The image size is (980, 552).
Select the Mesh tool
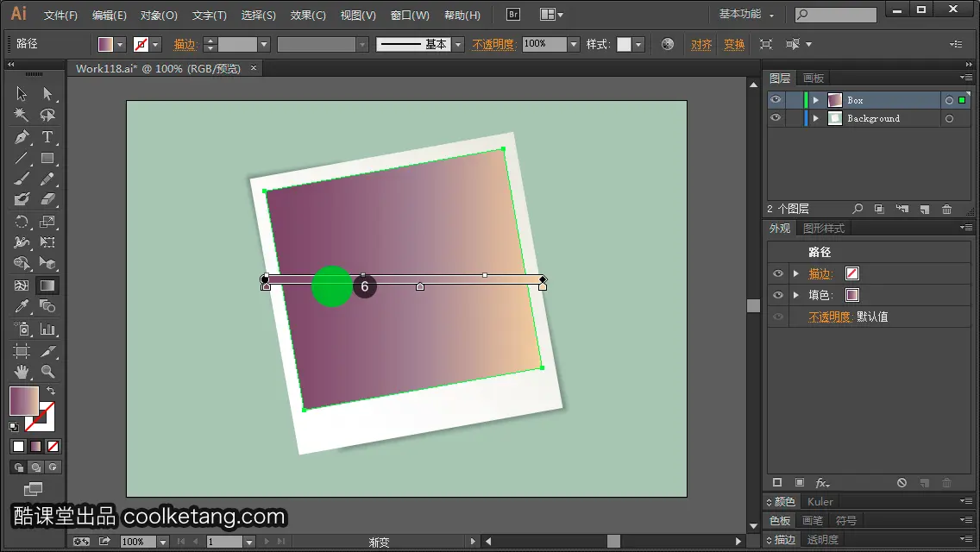tap(22, 285)
